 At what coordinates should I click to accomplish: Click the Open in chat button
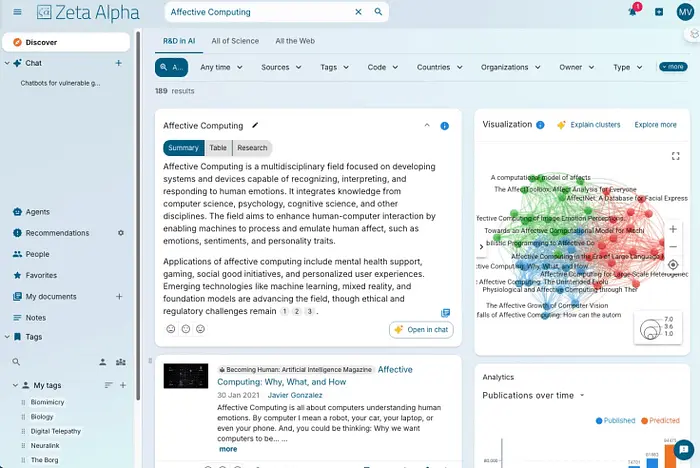421,329
